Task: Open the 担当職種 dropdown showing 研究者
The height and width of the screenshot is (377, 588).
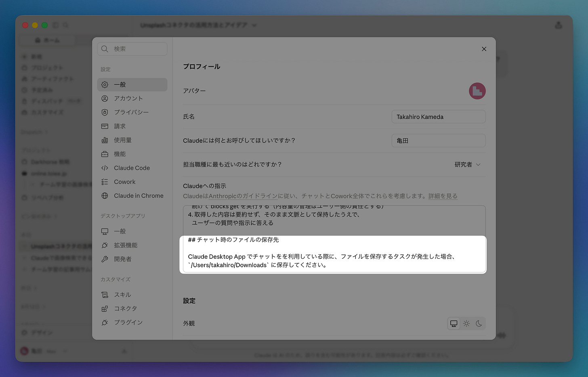Action: [467, 165]
